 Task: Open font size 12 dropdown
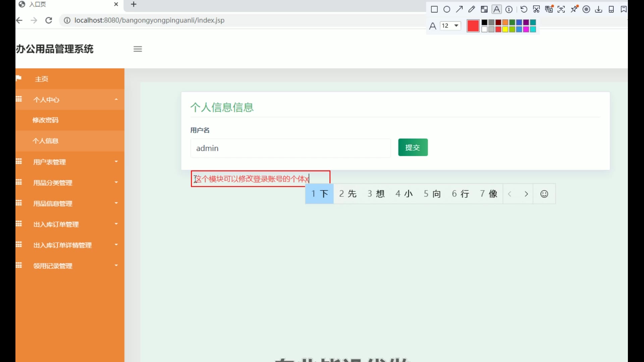[x=450, y=26]
